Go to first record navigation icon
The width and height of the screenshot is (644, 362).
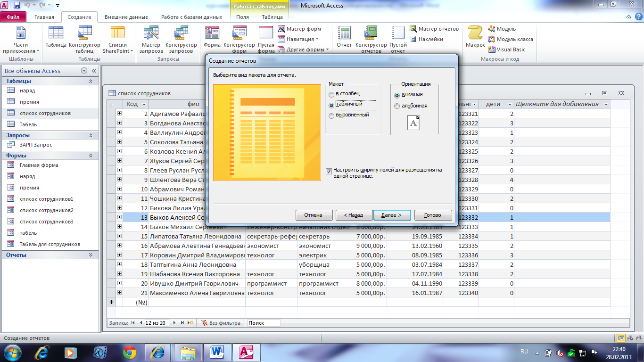(x=133, y=323)
